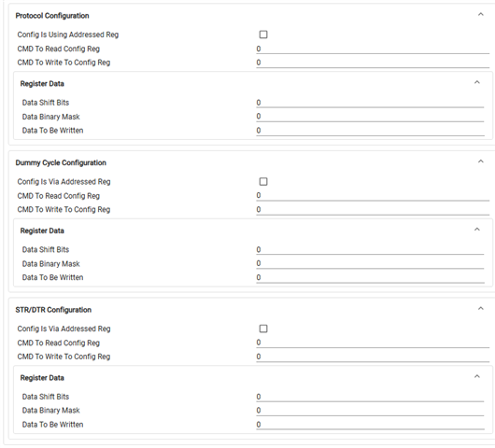Edit Protocol CMD To Write To Config Reg field

click(373, 63)
